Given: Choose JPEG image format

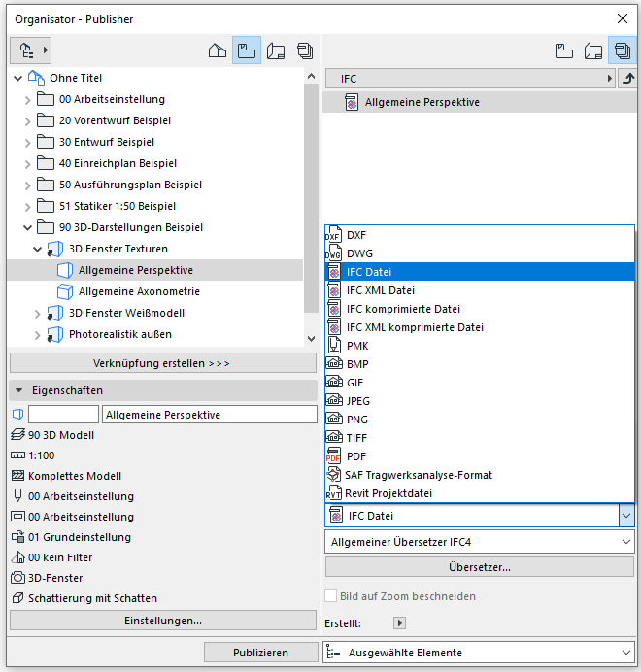Looking at the screenshot, I should pyautogui.click(x=480, y=401).
